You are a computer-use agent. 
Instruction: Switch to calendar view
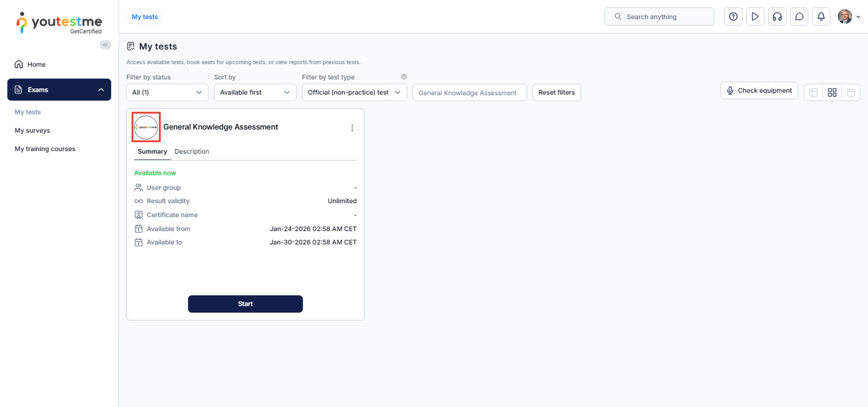pos(851,92)
